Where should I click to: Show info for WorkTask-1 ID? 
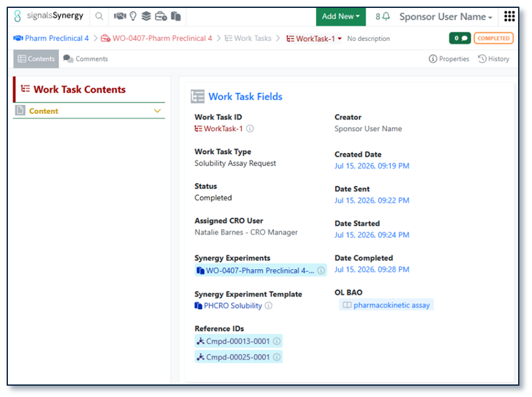tap(249, 128)
